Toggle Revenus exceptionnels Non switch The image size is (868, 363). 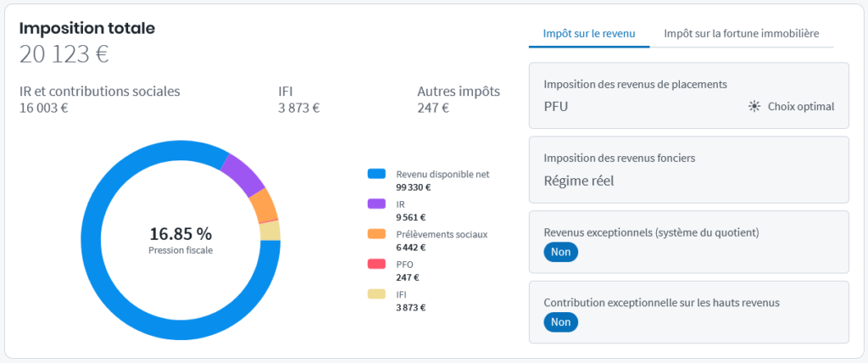tap(560, 252)
